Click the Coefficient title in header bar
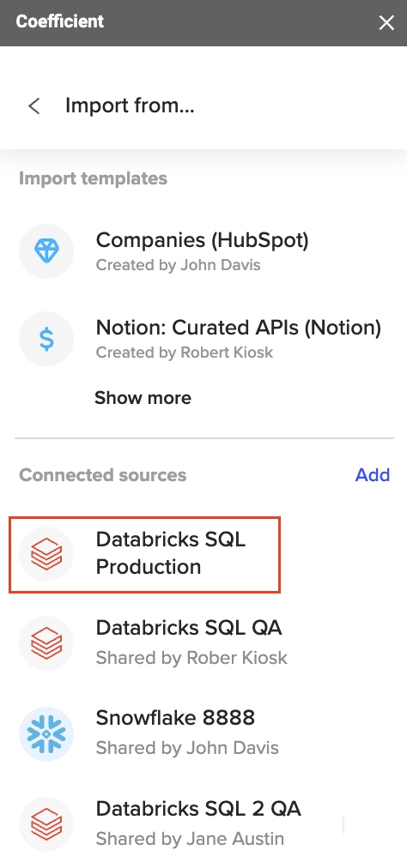The image size is (407, 868). [60, 21]
